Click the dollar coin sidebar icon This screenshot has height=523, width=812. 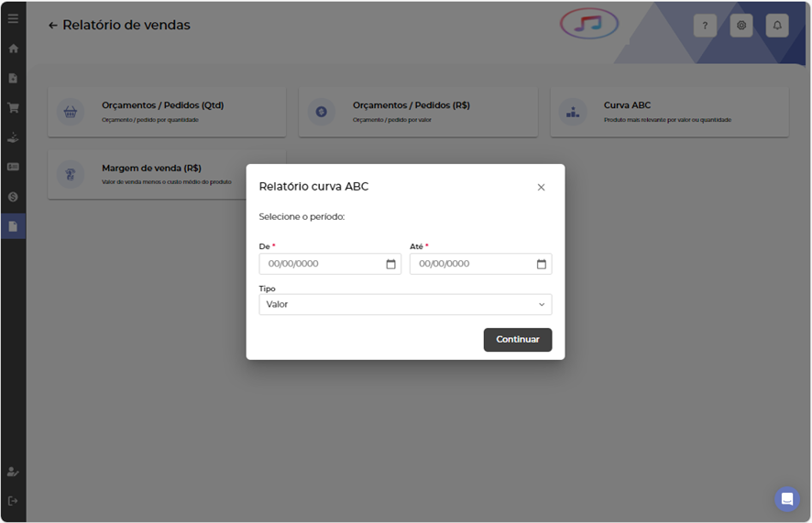click(x=13, y=197)
